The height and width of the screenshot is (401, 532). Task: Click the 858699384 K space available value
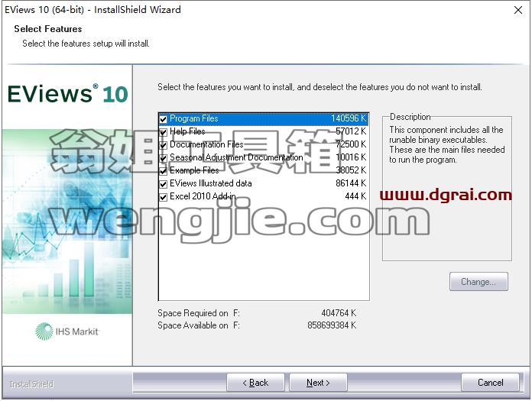(332, 325)
